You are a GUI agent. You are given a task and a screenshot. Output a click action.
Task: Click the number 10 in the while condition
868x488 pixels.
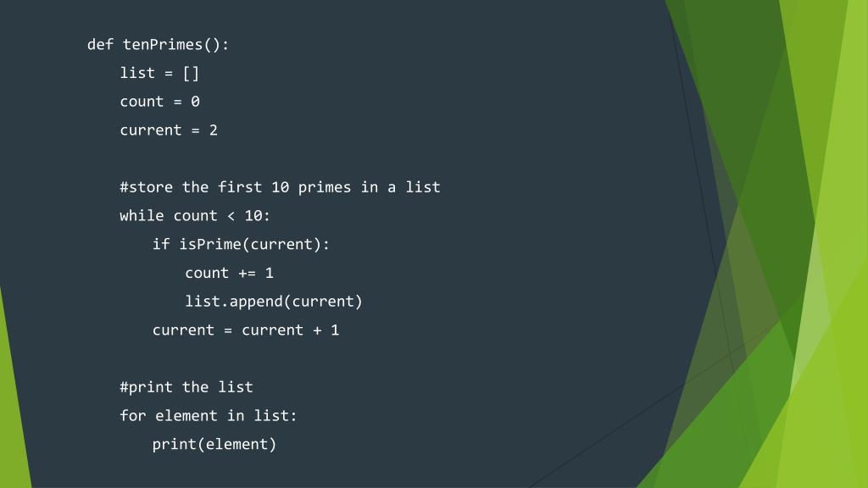253,216
